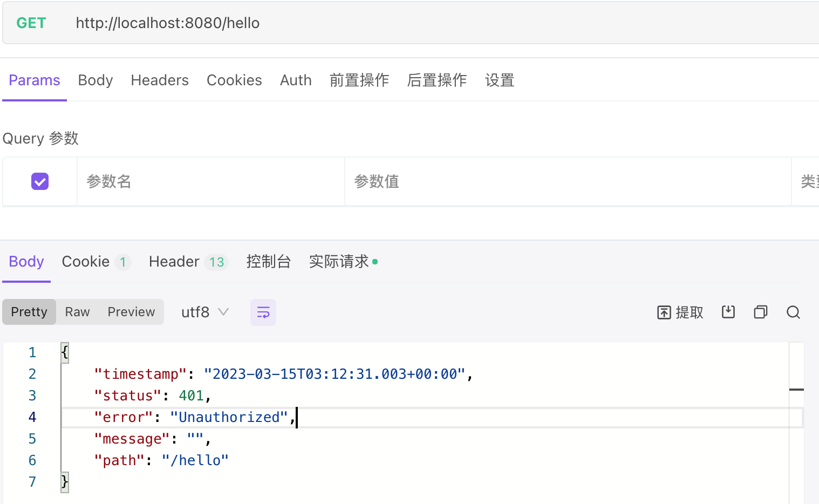Open the utf8 encoding dropdown
Viewport: 819px width, 504px height.
point(205,312)
